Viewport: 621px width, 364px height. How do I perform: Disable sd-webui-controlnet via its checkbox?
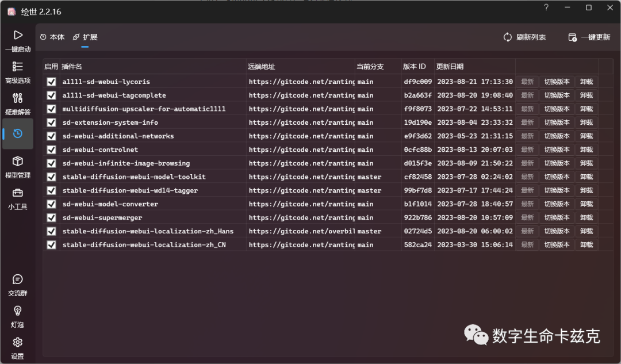pos(51,150)
